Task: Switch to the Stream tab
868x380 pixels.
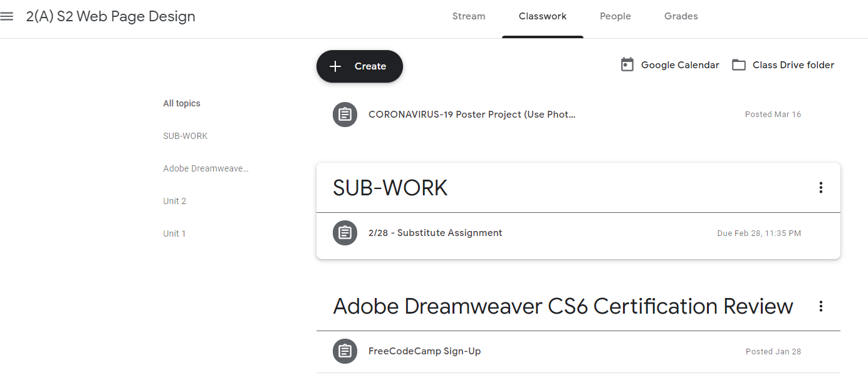Action: 469,16
